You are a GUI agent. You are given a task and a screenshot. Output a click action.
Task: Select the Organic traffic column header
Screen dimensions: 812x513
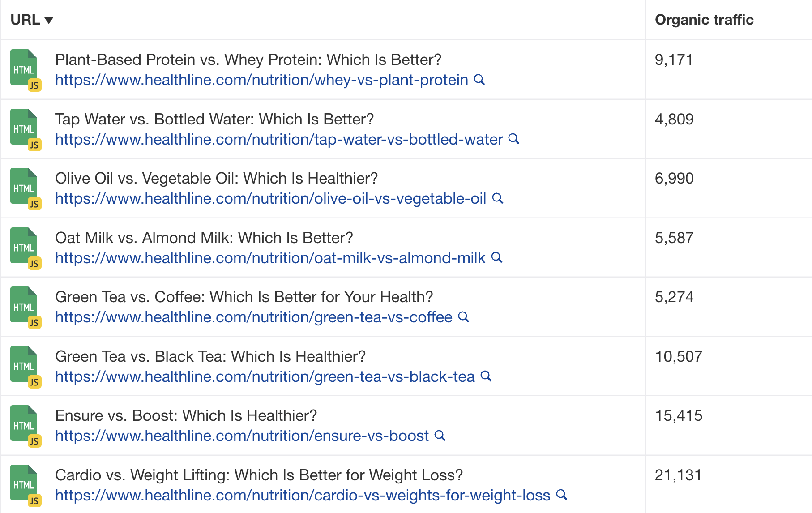click(x=704, y=20)
